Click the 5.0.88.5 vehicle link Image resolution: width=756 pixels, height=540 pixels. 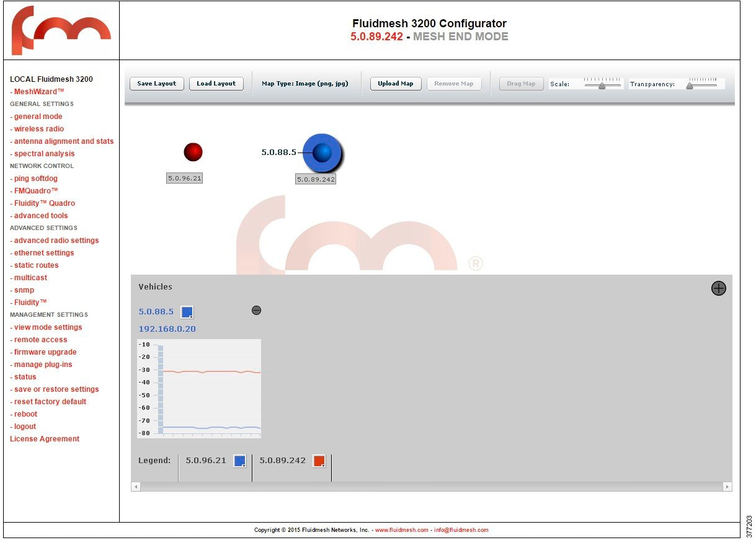coord(156,311)
